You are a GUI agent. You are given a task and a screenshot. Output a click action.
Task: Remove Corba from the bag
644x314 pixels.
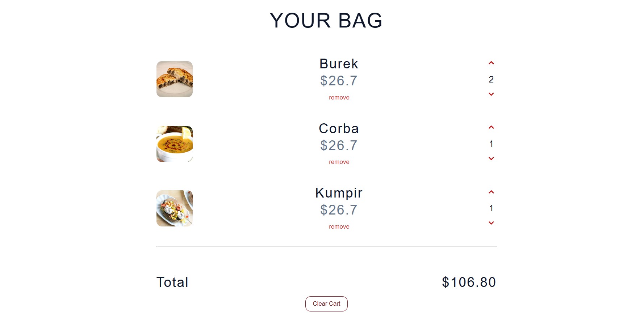[339, 162]
